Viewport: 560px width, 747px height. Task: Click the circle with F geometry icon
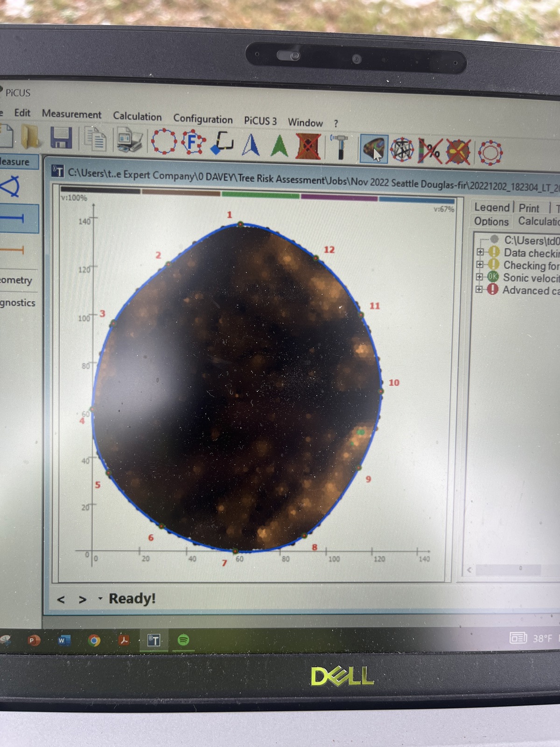(x=193, y=142)
